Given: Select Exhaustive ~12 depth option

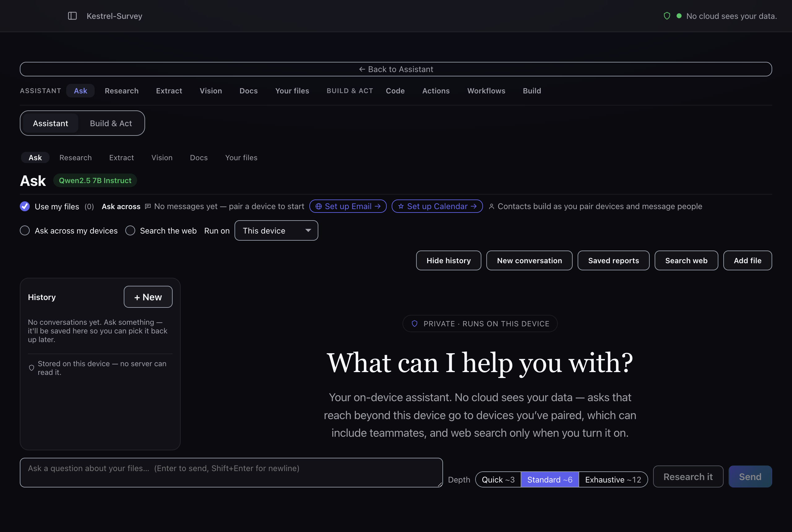Looking at the screenshot, I should coord(613,479).
